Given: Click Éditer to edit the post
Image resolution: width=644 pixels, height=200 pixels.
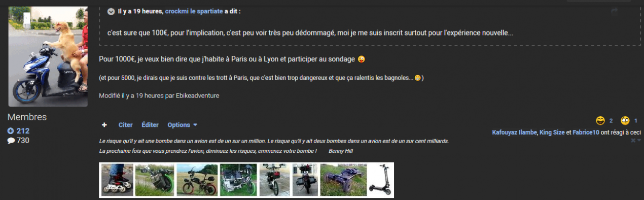Looking at the screenshot, I should pyautogui.click(x=150, y=125).
